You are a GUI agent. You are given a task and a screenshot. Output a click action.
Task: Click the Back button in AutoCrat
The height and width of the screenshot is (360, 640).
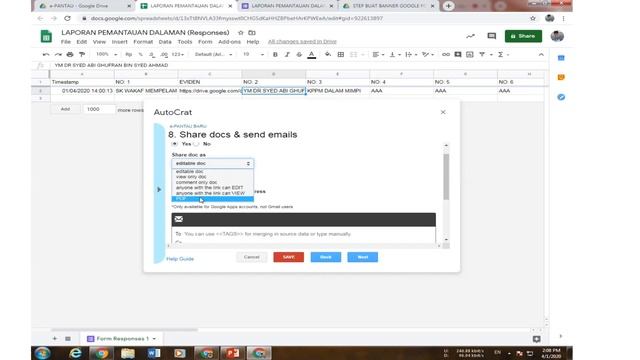click(x=326, y=257)
